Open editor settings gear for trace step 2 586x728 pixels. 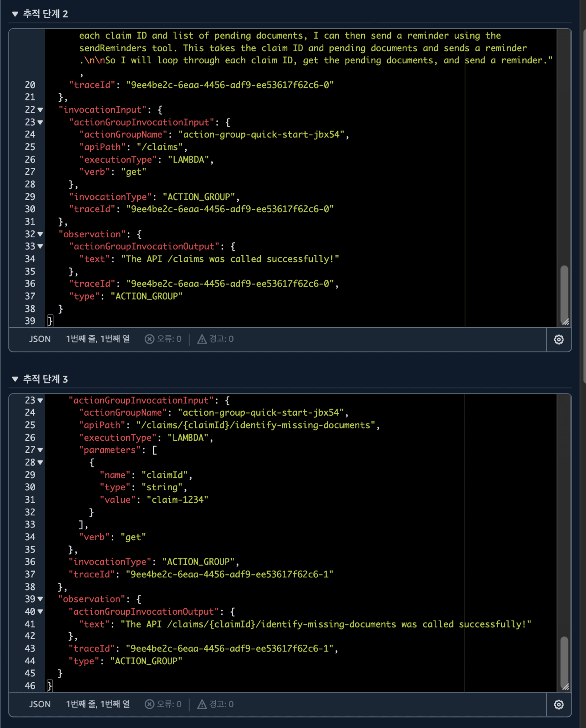(559, 339)
